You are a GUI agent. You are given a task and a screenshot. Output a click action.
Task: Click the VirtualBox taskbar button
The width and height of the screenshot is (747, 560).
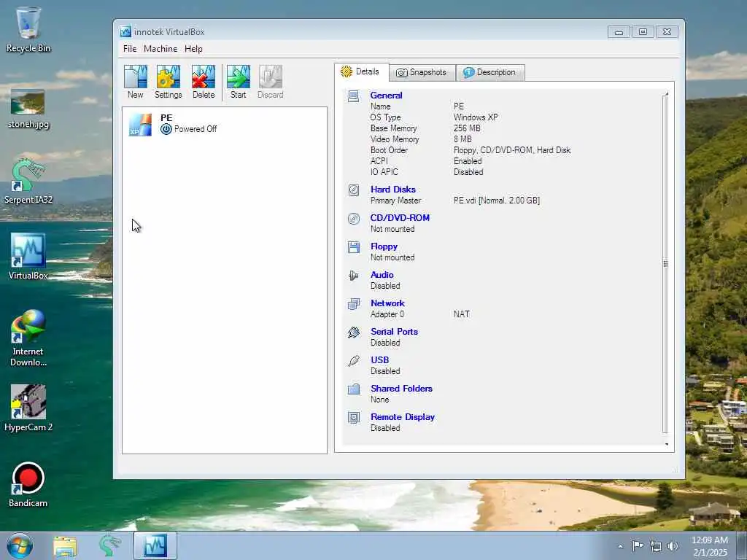(x=155, y=545)
